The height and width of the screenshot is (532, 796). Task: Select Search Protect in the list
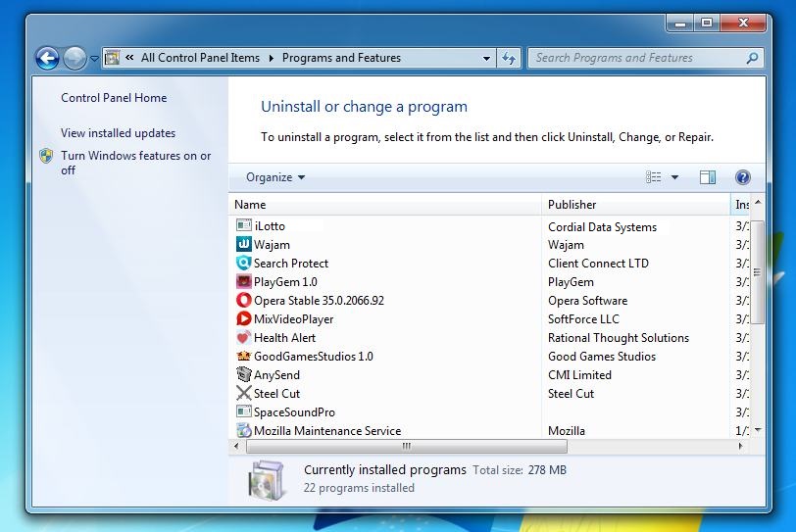(291, 264)
